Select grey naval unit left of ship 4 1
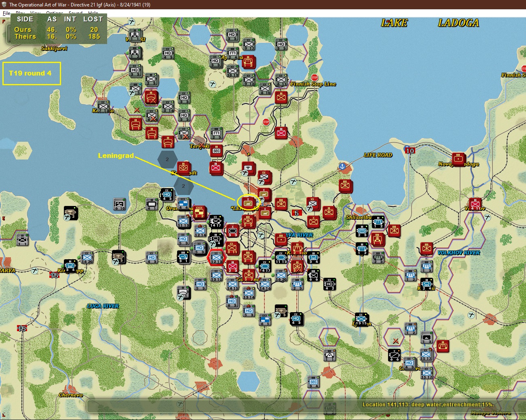526x420 pixels. coord(119,204)
